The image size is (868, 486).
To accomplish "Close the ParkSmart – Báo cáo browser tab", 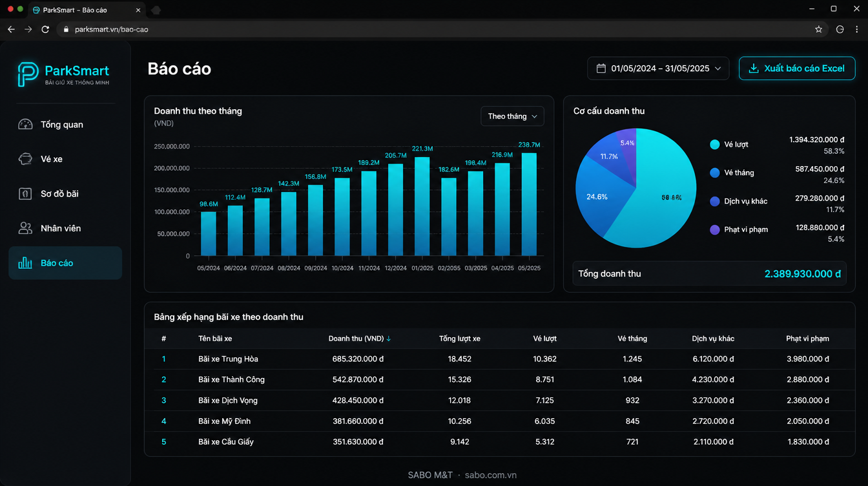I will click(139, 10).
